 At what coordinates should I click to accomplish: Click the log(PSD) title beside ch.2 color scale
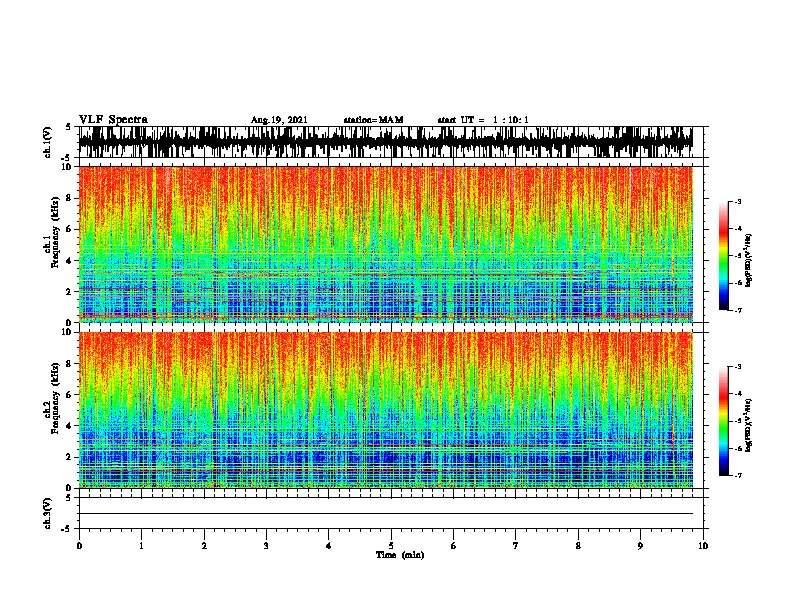coord(749,425)
